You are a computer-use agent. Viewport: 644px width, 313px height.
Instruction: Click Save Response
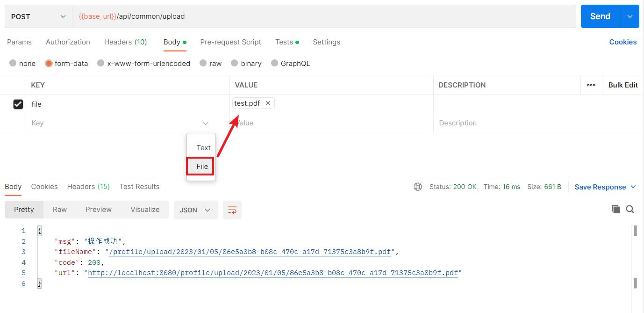600,187
